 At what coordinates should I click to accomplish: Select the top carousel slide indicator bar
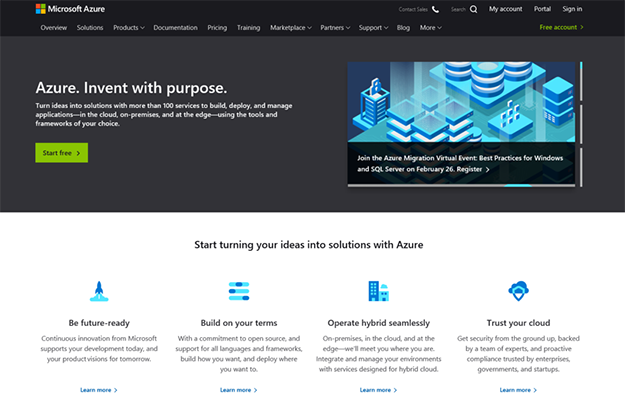click(x=581, y=81)
